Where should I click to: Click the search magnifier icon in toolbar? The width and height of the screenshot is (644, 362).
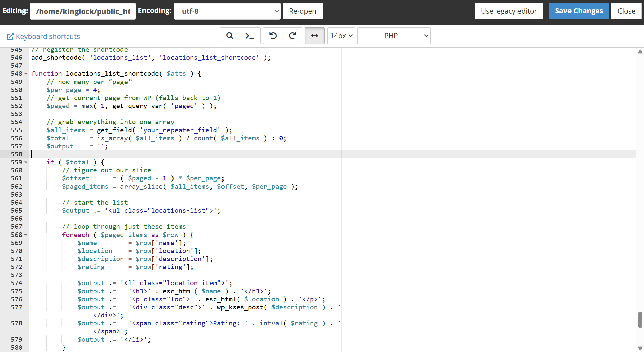(230, 36)
